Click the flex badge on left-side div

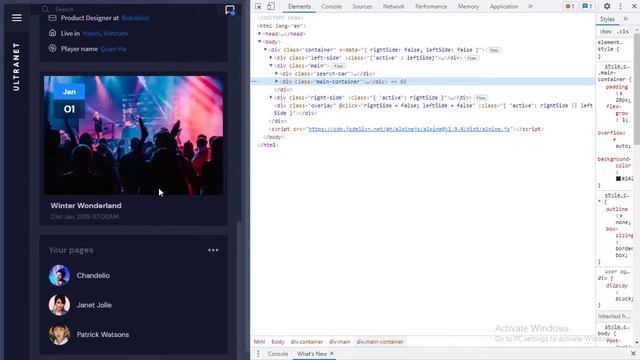point(472,58)
